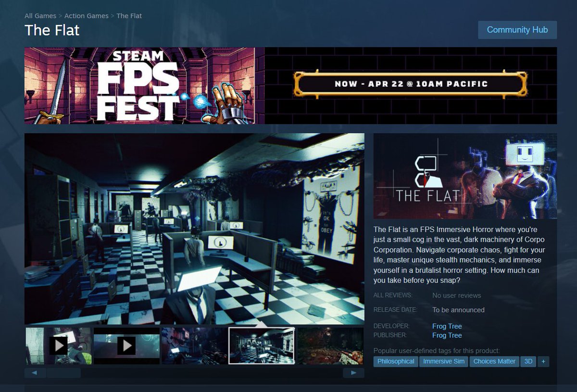Screen dimensions: 577x392
Task: Click the 'To be announced' release date
Action: pos(458,310)
